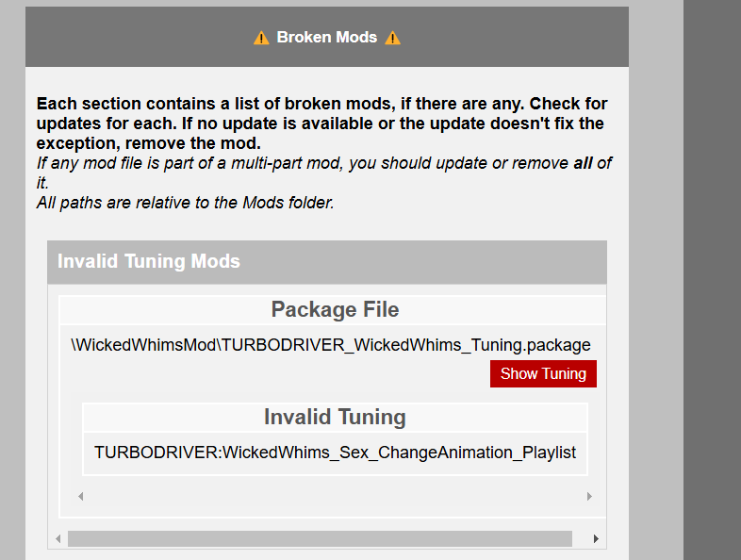The width and height of the screenshot is (741, 560).
Task: Click the outer horizontal scrollbar's left arrow
Action: (58, 538)
